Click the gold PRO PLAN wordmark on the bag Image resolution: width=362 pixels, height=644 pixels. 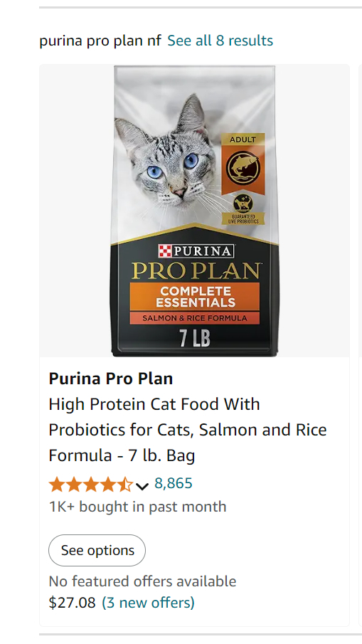[196, 270]
